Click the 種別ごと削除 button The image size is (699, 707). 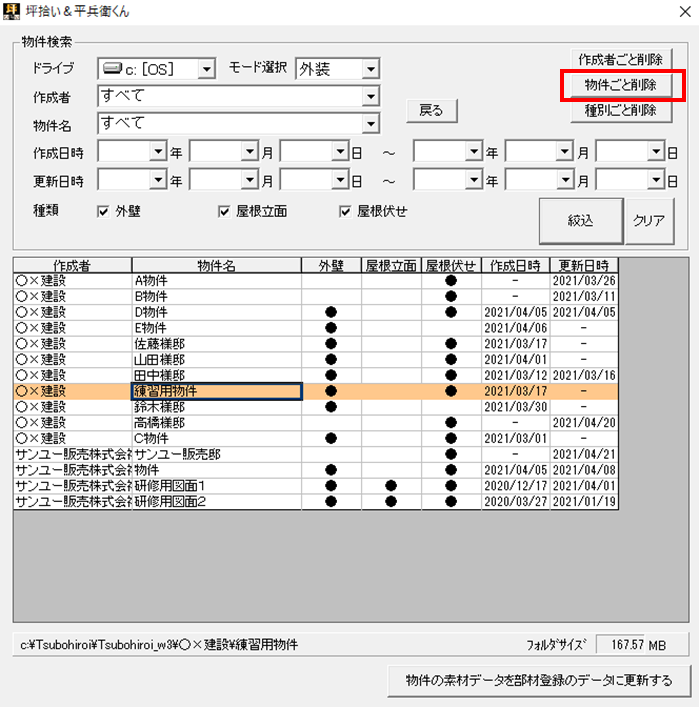[621, 111]
